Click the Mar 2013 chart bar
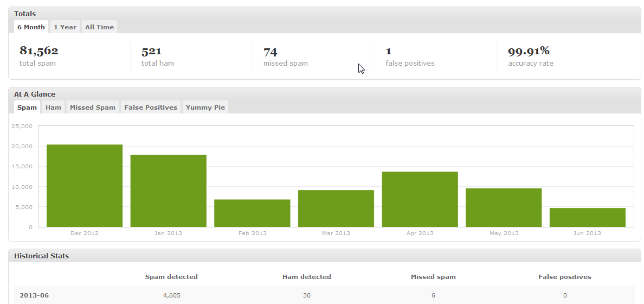This screenshot has width=644, height=304. pos(336,208)
